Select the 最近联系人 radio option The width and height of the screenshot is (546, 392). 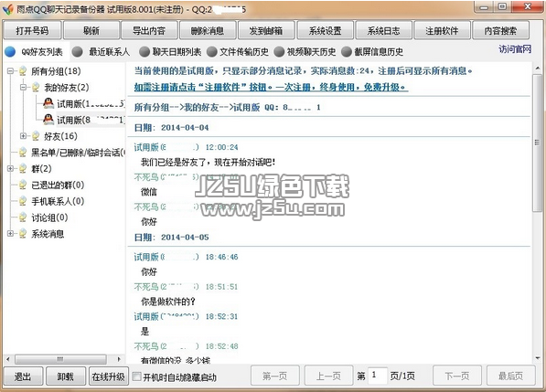coord(77,52)
